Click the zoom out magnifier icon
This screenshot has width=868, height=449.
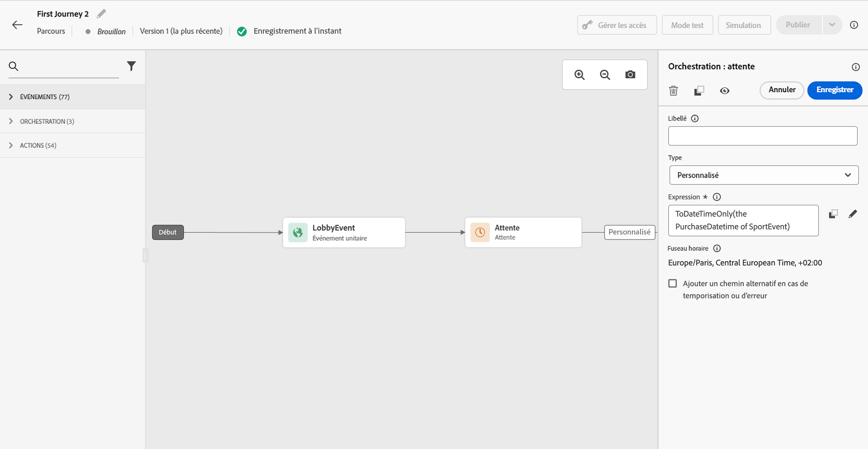605,74
